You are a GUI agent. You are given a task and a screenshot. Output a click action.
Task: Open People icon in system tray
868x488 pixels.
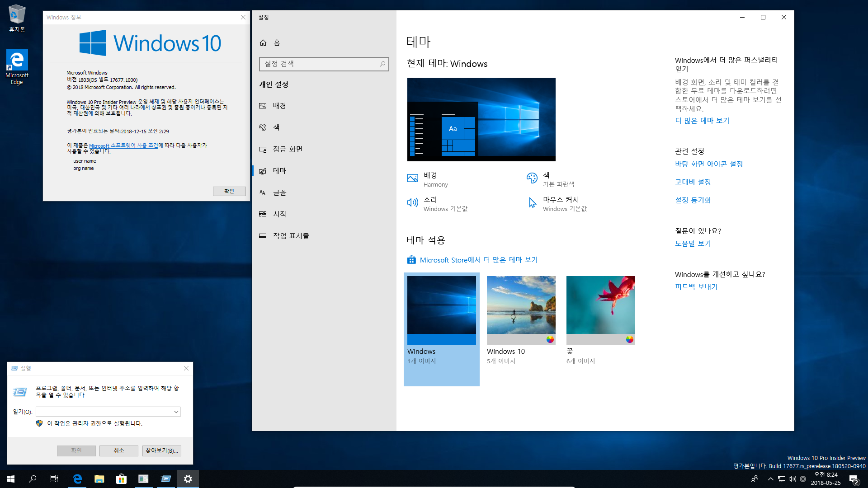coord(755,479)
